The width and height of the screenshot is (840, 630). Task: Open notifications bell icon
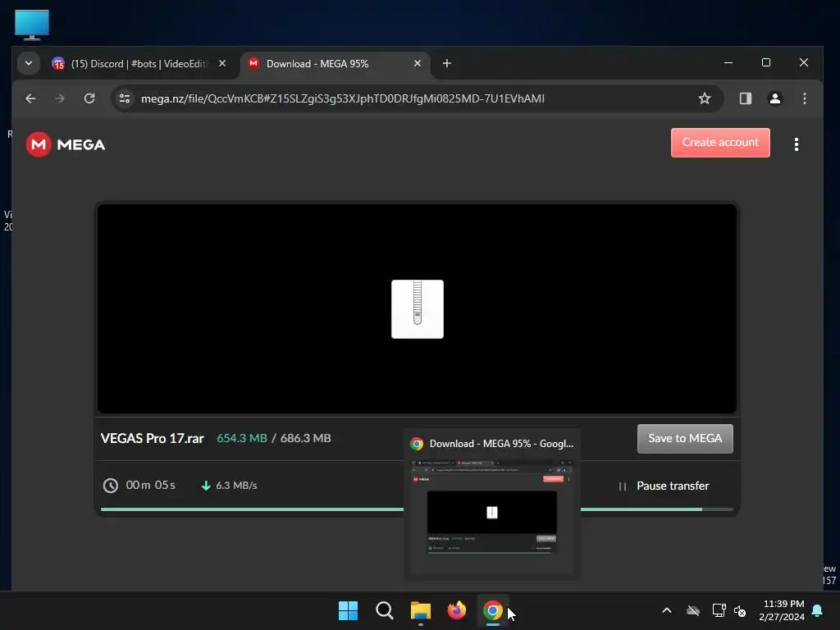click(x=817, y=610)
